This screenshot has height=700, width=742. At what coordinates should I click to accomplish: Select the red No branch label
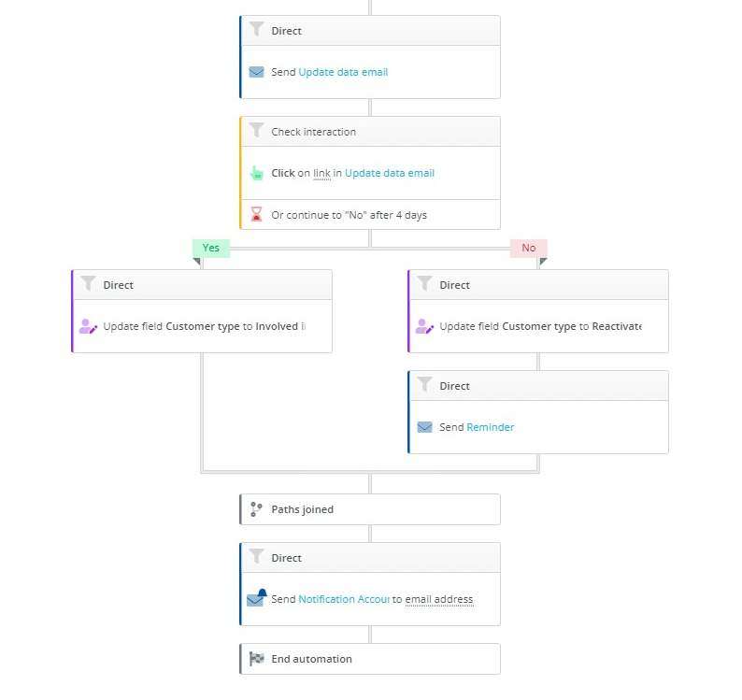tap(528, 248)
